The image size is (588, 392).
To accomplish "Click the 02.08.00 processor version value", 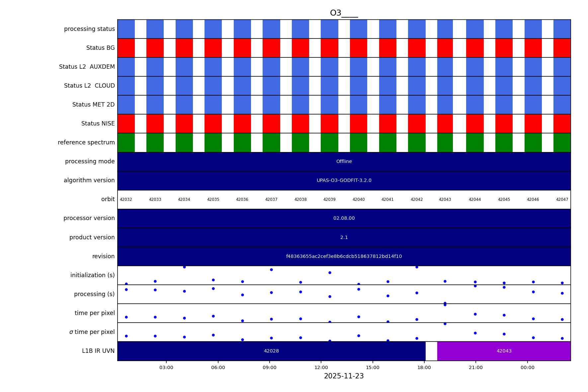I will (x=344, y=218).
